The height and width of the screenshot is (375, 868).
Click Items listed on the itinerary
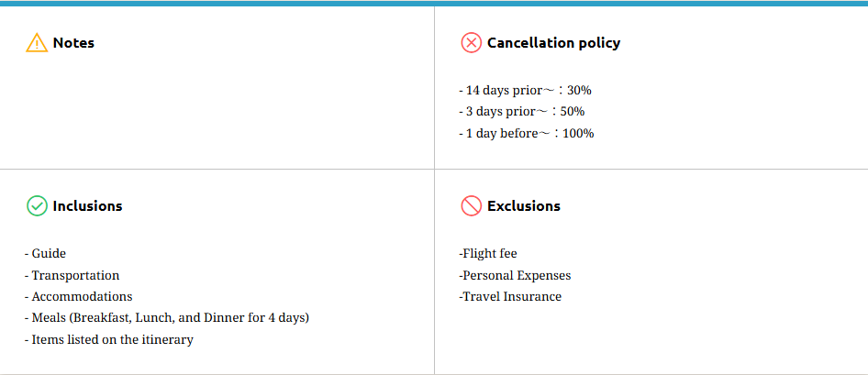coord(109,340)
